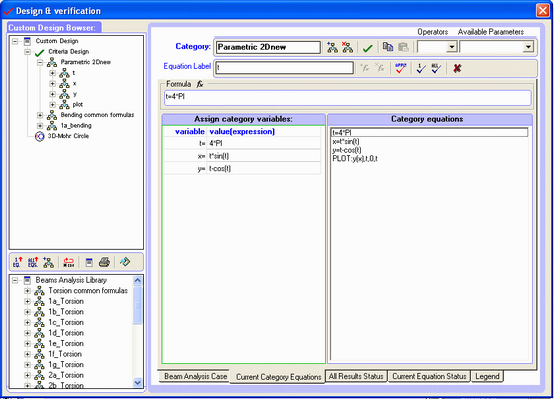Open the Operators dropdown
The height and width of the screenshot is (399, 554).
pyautogui.click(x=452, y=47)
